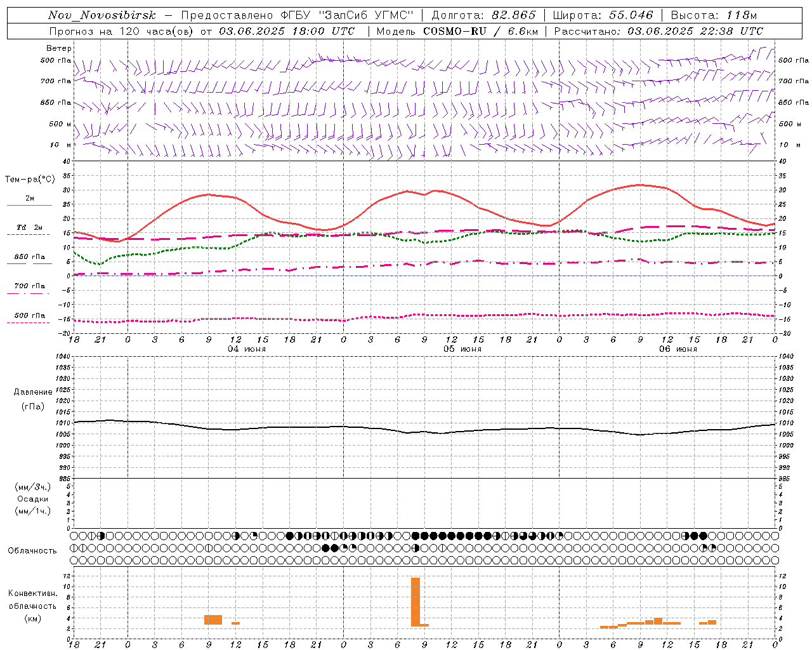The width and height of the screenshot is (812, 650).
Task: Click the longitude value Долгота: 82.865
Action: click(483, 15)
